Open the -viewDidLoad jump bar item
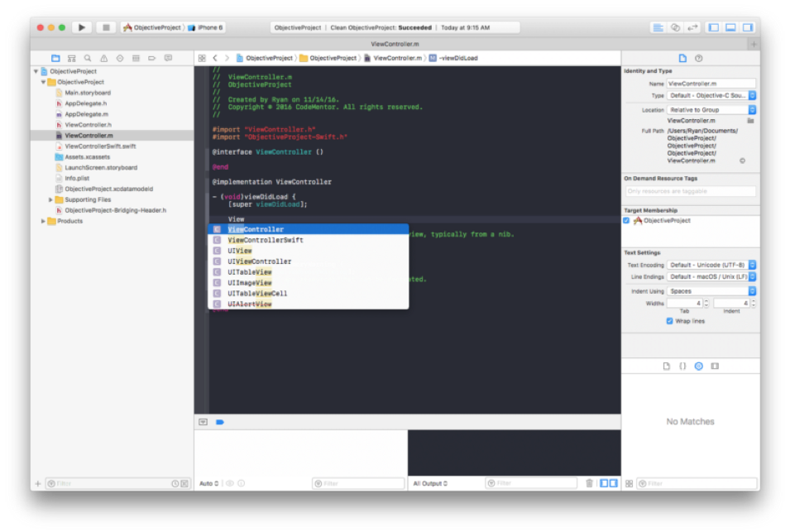790x532 pixels. coord(453,59)
